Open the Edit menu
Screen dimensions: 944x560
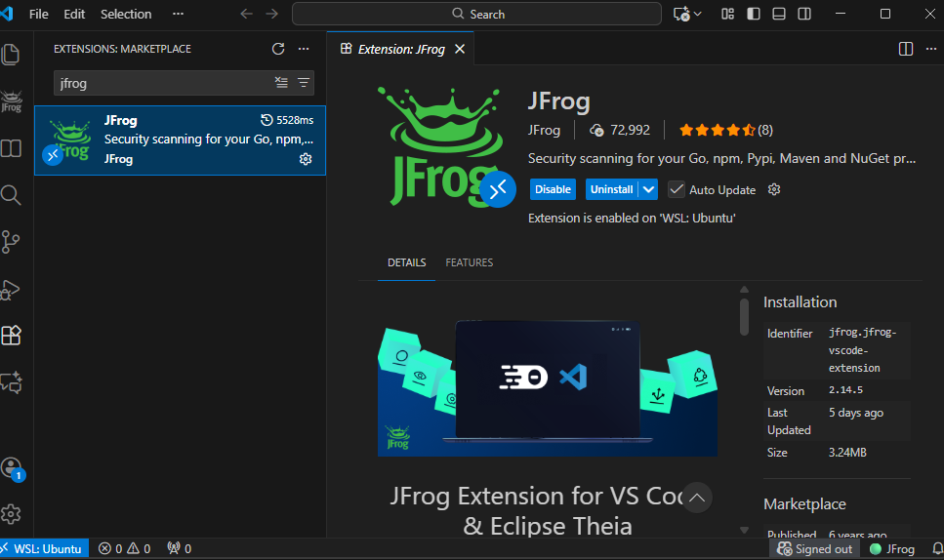(x=74, y=14)
